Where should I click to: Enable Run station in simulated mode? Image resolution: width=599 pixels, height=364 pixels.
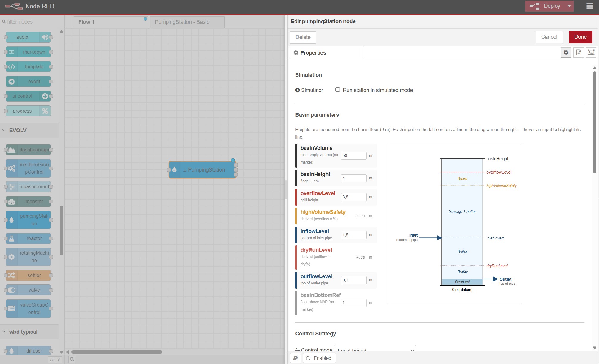337,90
